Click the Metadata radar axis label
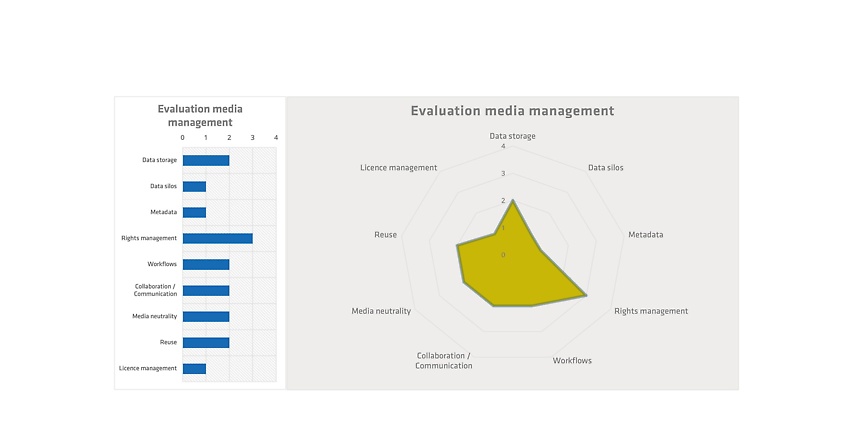850x425 pixels. (x=646, y=235)
